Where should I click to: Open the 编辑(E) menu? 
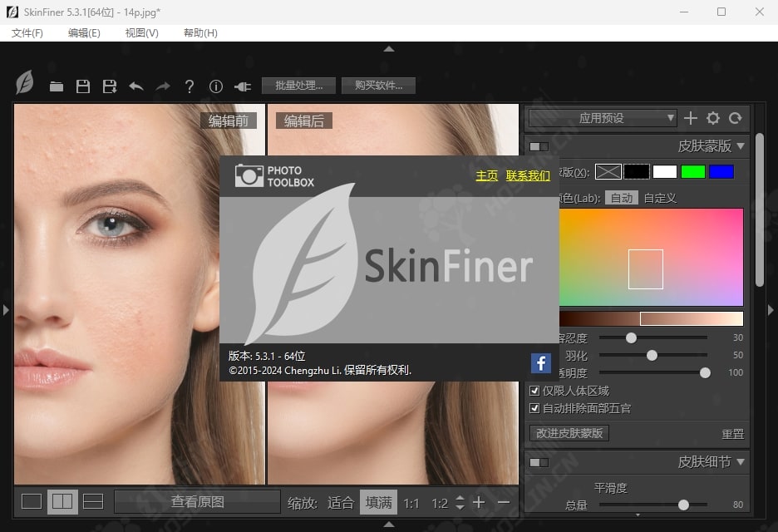pyautogui.click(x=84, y=32)
